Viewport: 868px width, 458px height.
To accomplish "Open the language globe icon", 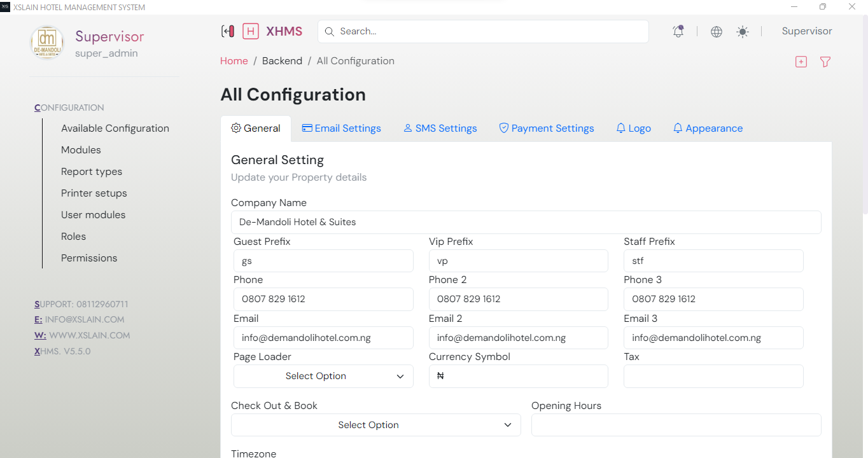I will [x=717, y=32].
